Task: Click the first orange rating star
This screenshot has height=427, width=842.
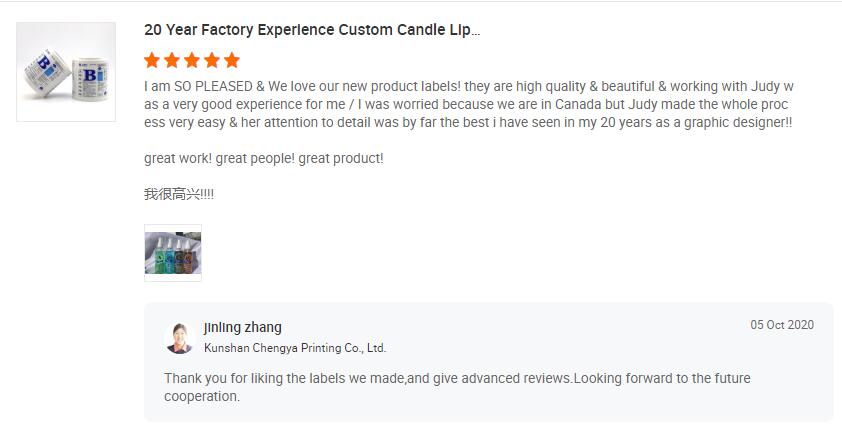Action: [x=153, y=60]
